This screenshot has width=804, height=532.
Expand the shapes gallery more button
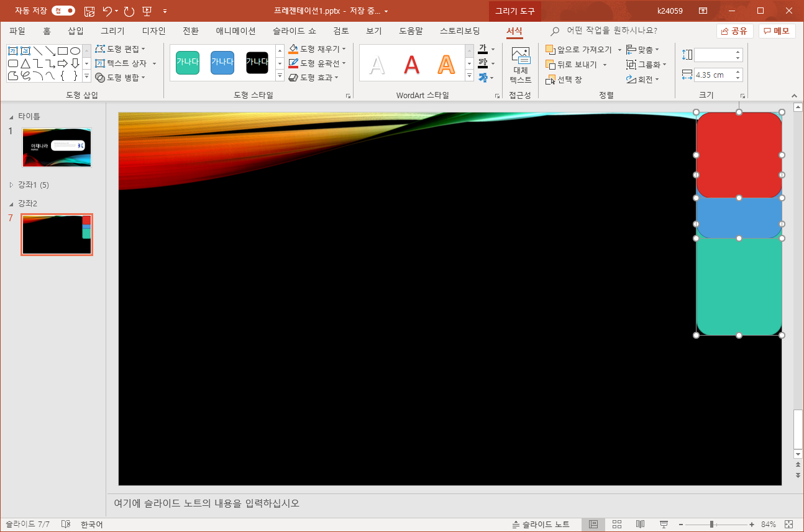(86, 76)
